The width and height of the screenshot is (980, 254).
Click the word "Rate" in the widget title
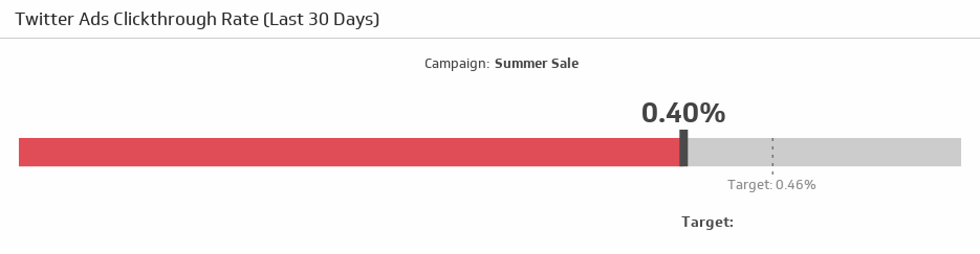[240, 19]
